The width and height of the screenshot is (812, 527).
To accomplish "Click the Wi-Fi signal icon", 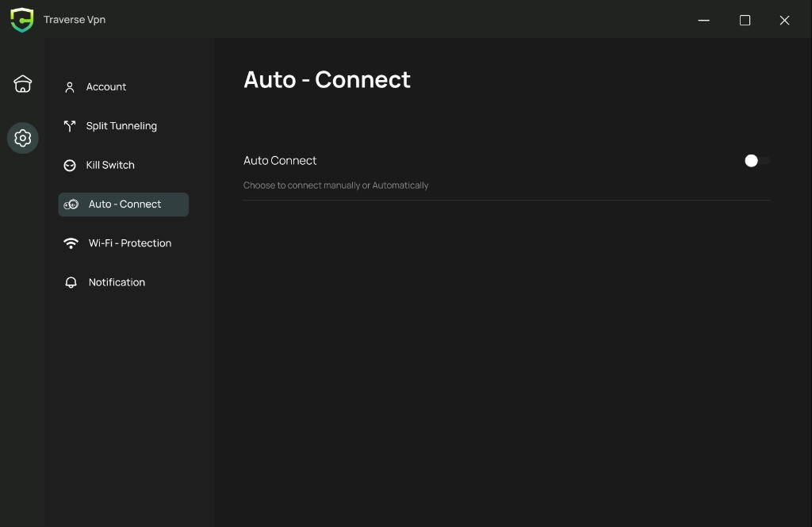I will click(x=71, y=243).
